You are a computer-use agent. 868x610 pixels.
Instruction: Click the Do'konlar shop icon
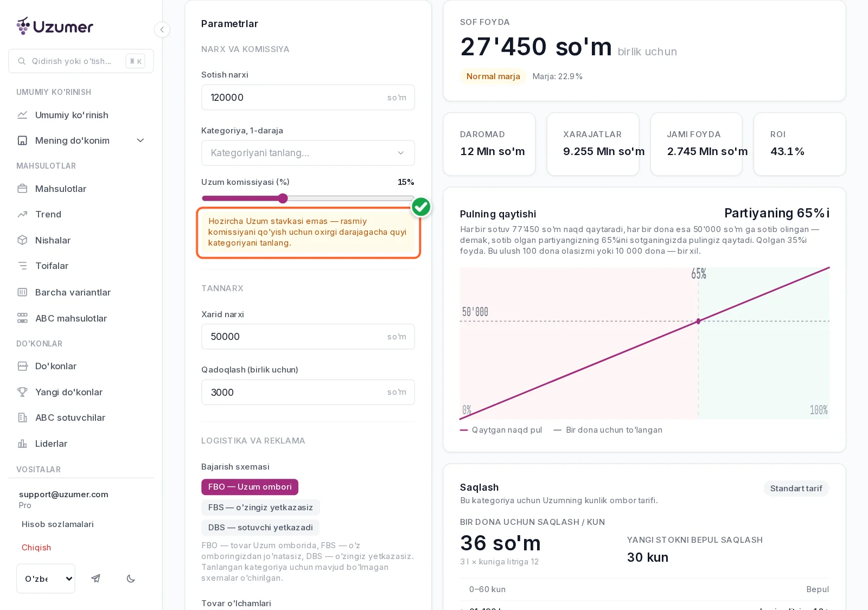point(22,366)
